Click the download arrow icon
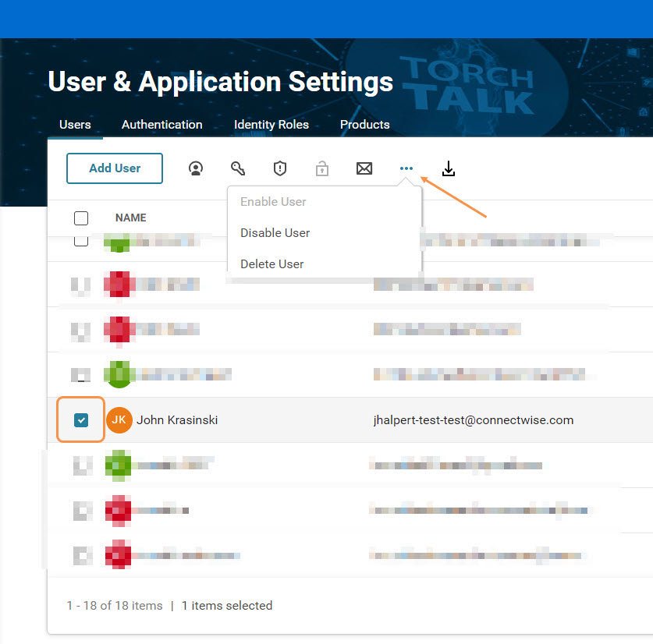The height and width of the screenshot is (644, 653). coord(448,168)
